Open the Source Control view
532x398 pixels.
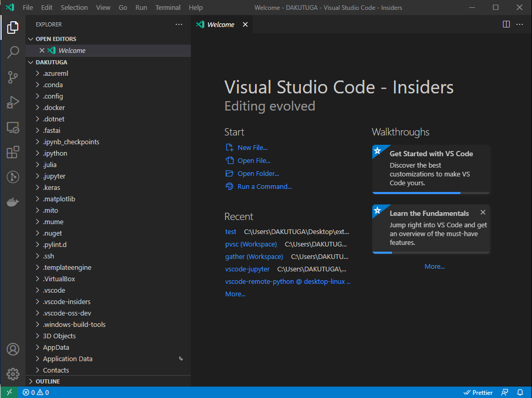[x=13, y=77]
